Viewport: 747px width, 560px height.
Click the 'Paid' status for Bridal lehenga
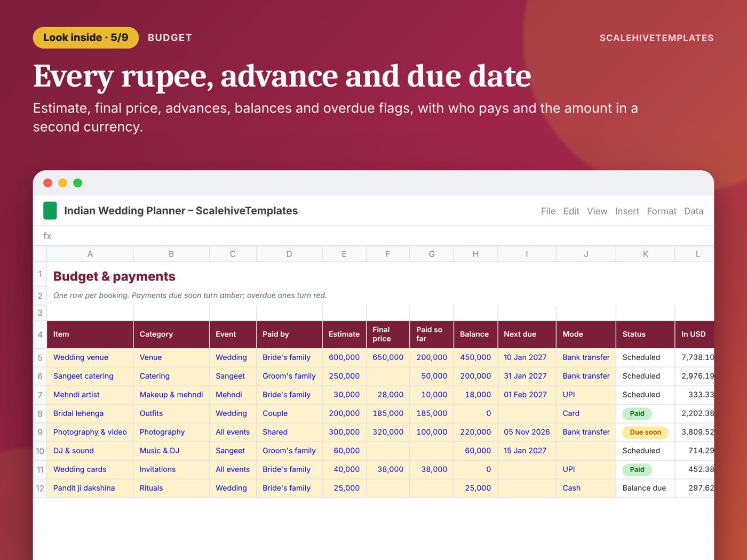[x=637, y=413]
